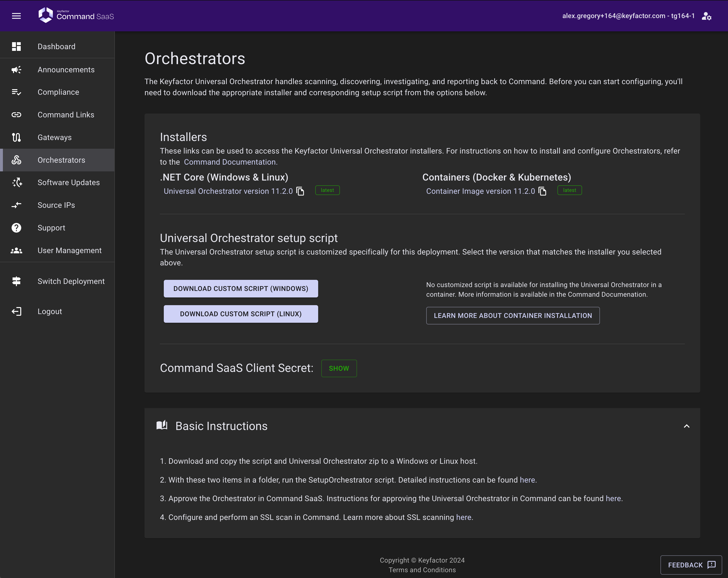Click the Switch Deployment icon
This screenshot has height=578, width=728.
(x=16, y=281)
